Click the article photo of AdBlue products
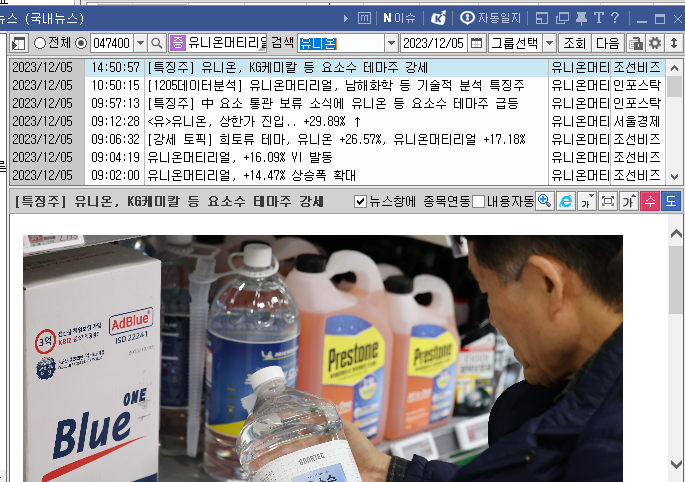 tap(323, 358)
